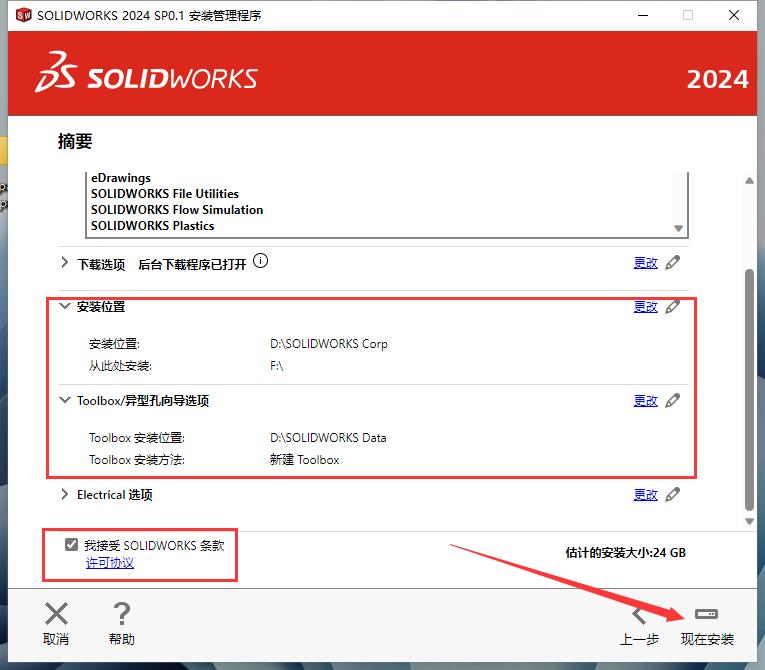Click product list scroll down arrow
This screenshot has width=765, height=670.
[679, 229]
